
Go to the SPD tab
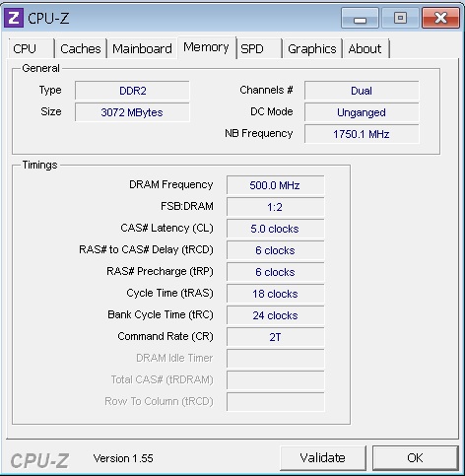tap(259, 48)
